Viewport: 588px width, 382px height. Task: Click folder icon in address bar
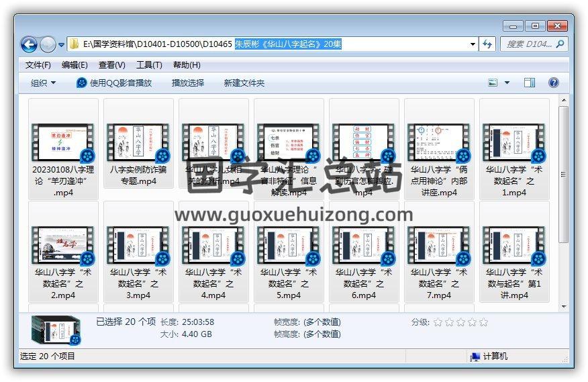point(74,44)
